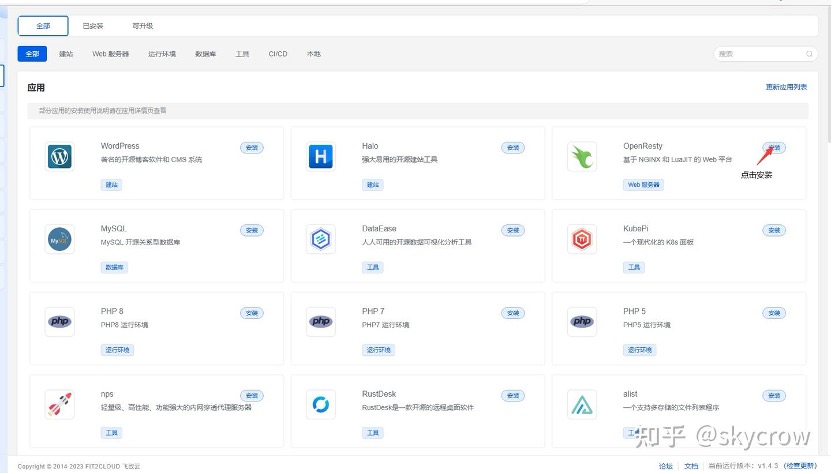Click the alist app icon
832x474 pixels.
[x=582, y=404]
